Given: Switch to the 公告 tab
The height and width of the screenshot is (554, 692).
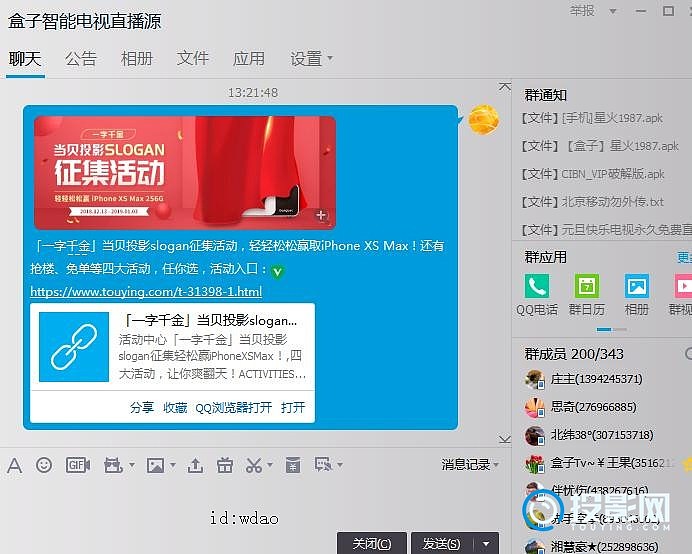Looking at the screenshot, I should [81, 59].
